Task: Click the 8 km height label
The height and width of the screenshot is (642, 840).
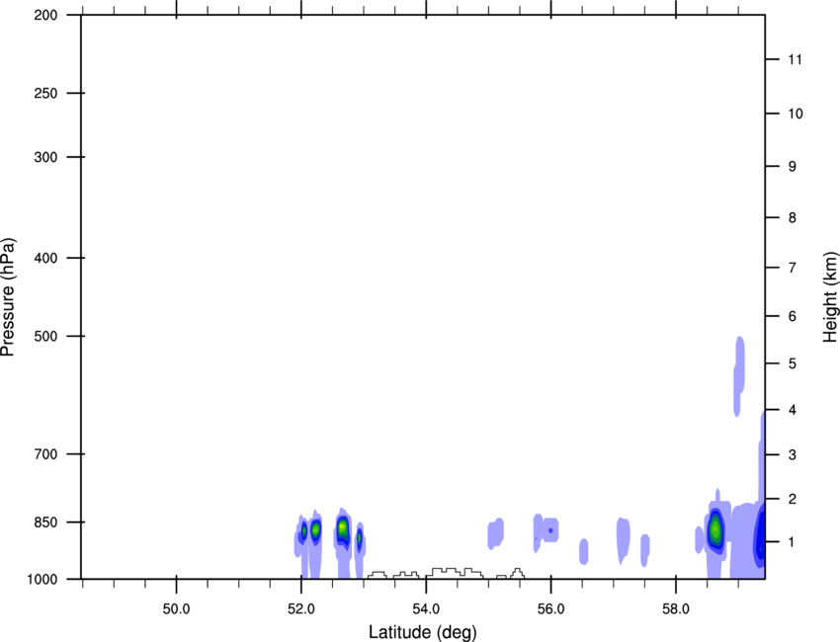Action: (x=793, y=218)
